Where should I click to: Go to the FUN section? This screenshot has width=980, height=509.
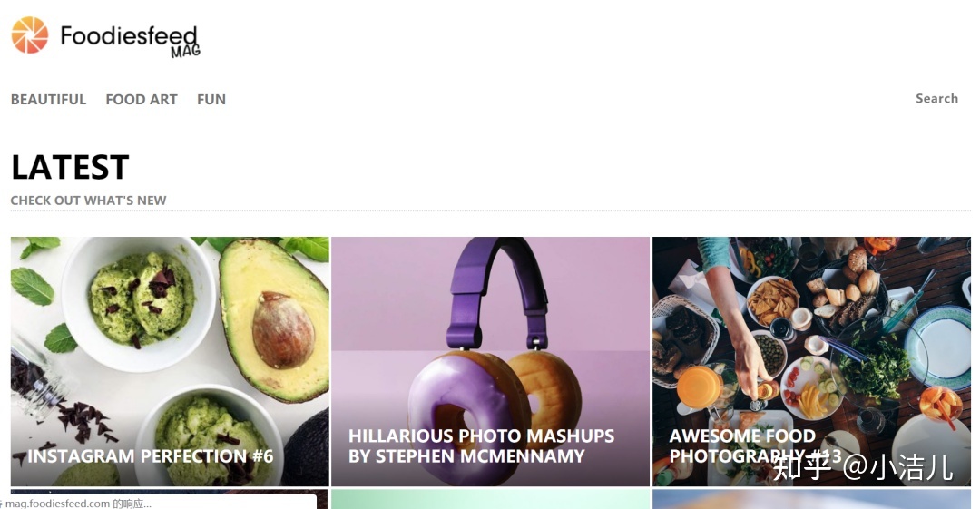click(211, 100)
